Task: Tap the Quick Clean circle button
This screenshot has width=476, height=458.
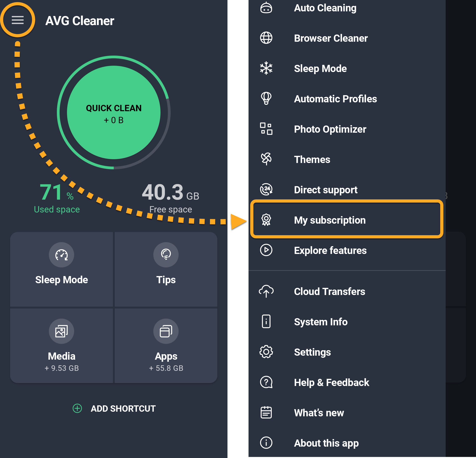Action: coord(114,112)
